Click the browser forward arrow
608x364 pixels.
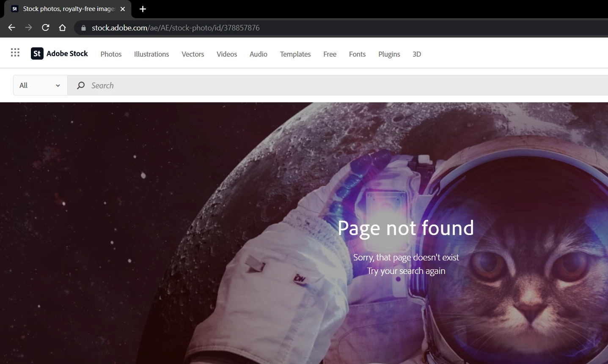pos(28,27)
